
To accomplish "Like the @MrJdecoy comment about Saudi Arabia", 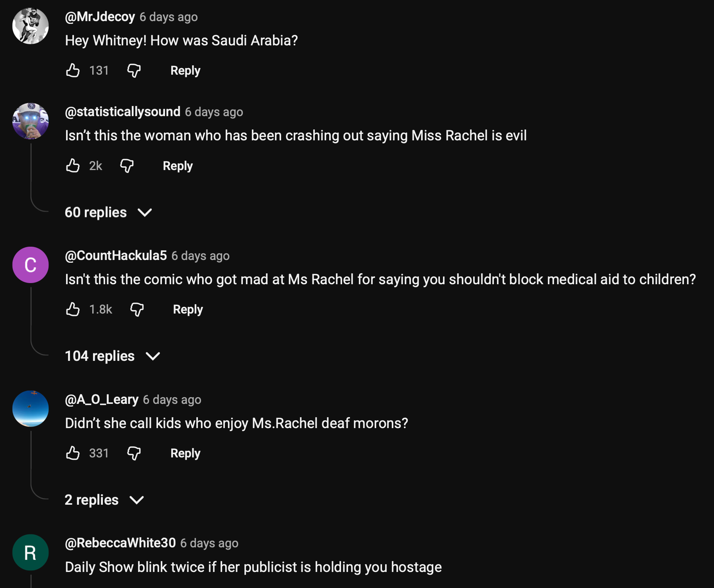I will (x=73, y=70).
